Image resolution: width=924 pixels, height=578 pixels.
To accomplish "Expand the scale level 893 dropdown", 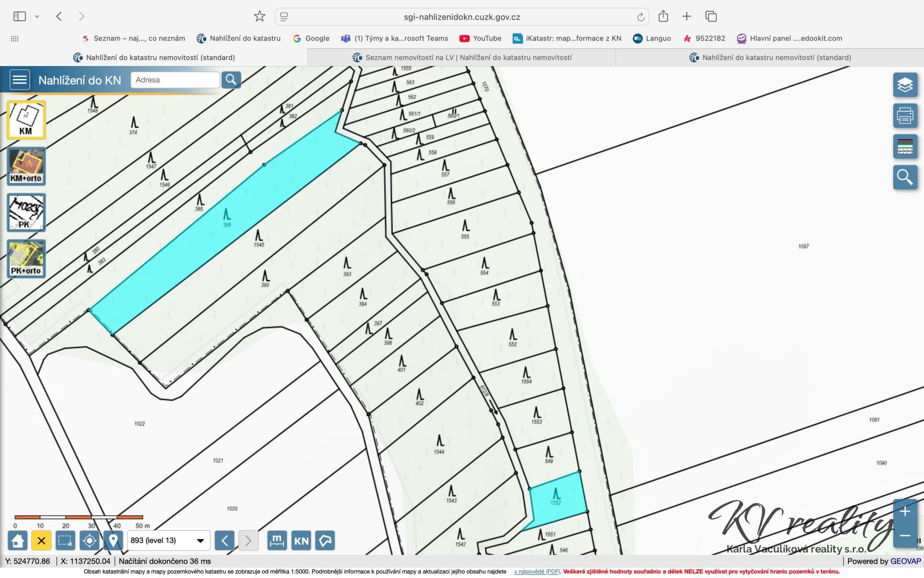I will 200,540.
